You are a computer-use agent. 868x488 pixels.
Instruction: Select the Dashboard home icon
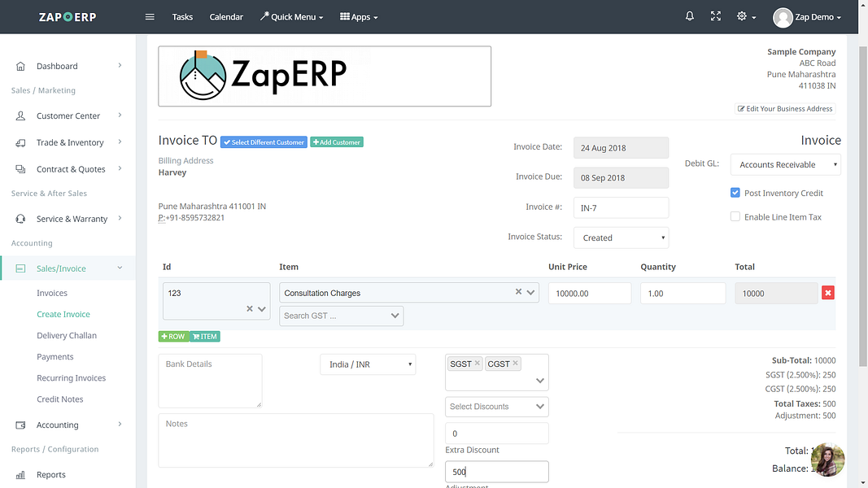point(20,66)
